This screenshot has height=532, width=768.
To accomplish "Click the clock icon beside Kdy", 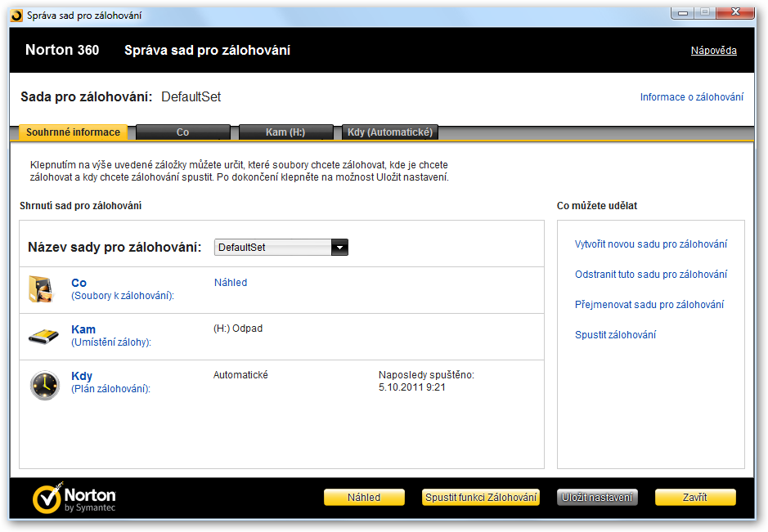I will (x=44, y=385).
